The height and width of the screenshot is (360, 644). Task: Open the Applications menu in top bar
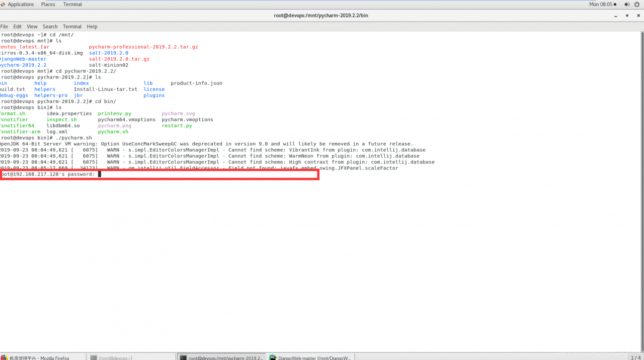tap(21, 5)
